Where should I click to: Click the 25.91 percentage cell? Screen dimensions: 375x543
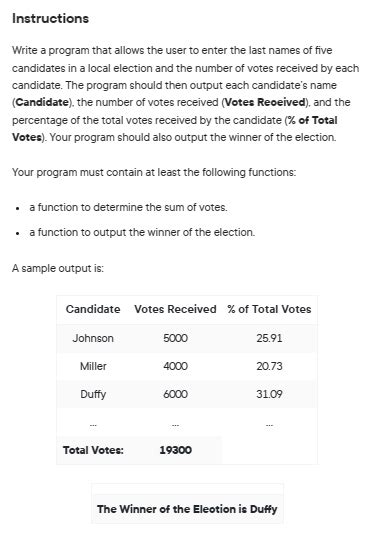coord(269,338)
